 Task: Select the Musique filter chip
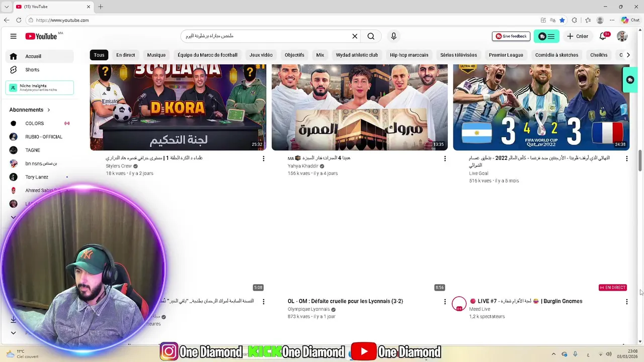(x=156, y=55)
